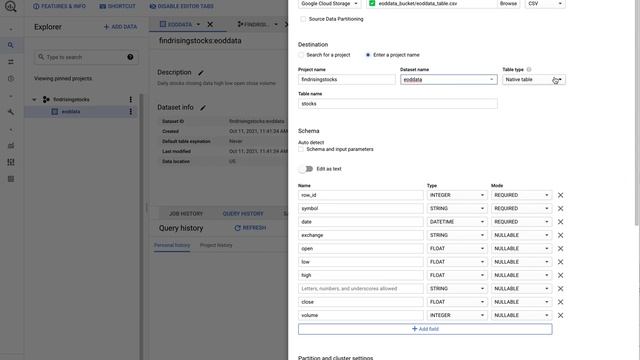Change the volume mode NULLABLE dropdown
Image resolution: width=640 pixels, height=360 pixels.
521,316
